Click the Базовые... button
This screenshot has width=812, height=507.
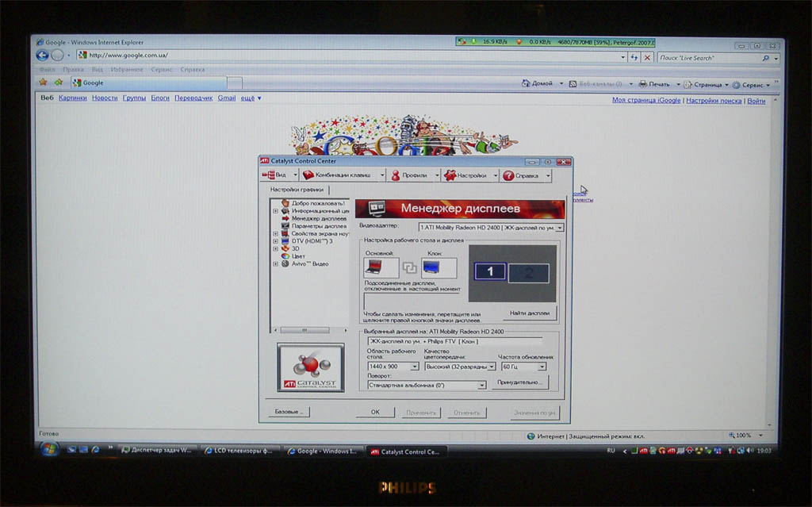click(x=289, y=412)
